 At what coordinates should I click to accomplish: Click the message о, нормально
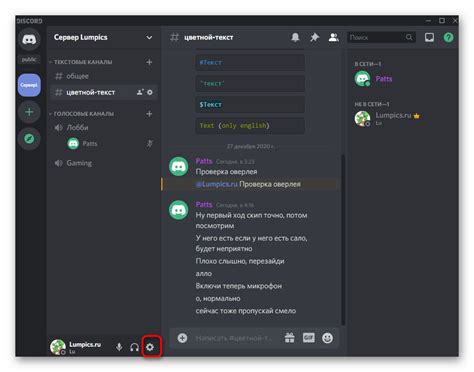(x=218, y=298)
